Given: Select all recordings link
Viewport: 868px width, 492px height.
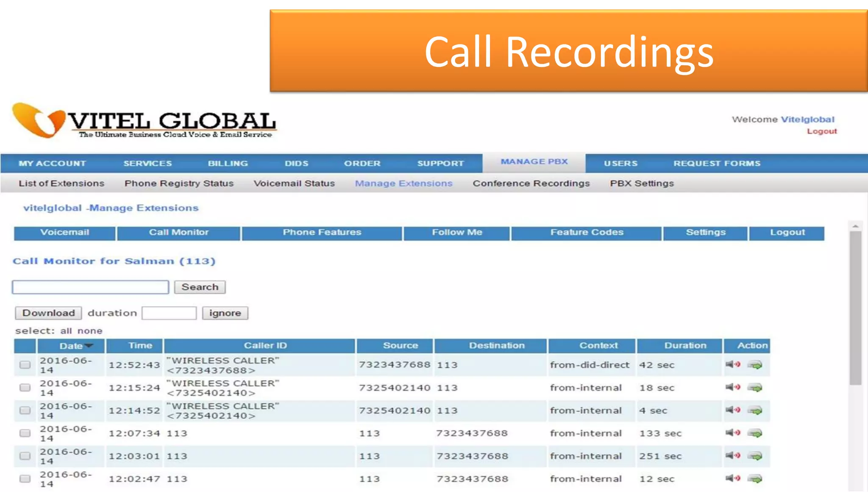Looking at the screenshot, I should [x=66, y=331].
